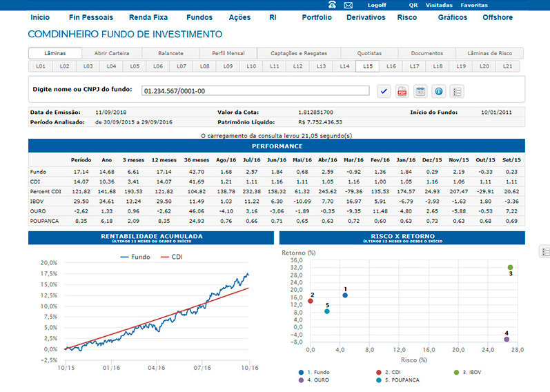Click the telephone contact icon
Screen dimensions: 550x392
(x=332, y=5)
